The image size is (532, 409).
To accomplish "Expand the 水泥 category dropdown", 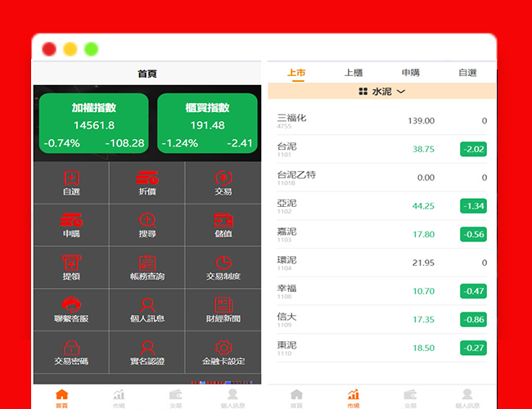I will (381, 92).
